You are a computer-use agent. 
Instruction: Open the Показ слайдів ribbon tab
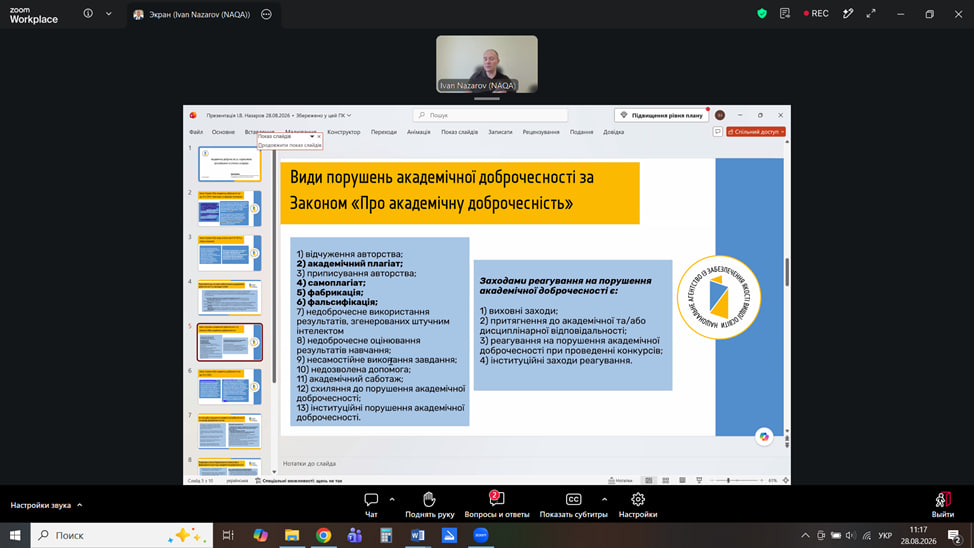point(459,132)
